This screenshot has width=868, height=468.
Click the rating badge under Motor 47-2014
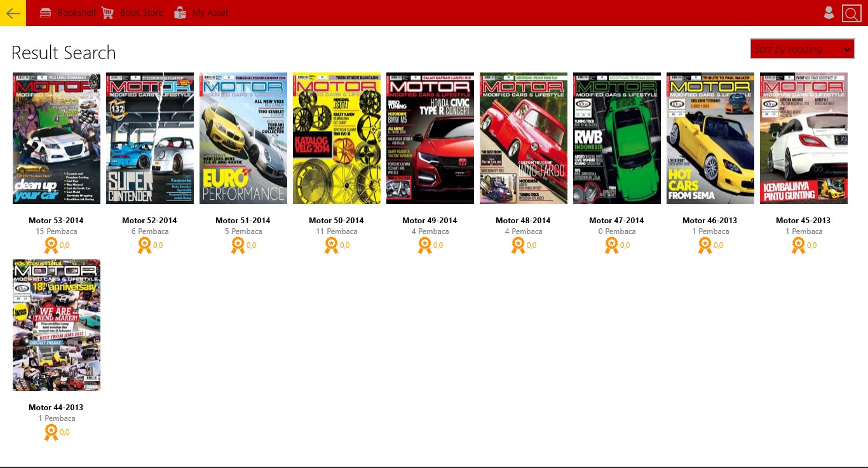point(611,245)
